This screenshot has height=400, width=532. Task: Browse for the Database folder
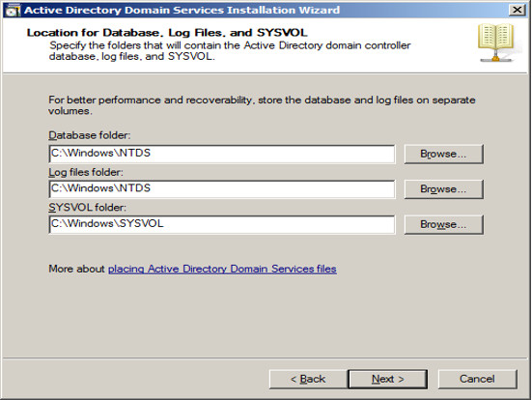pyautogui.click(x=443, y=154)
